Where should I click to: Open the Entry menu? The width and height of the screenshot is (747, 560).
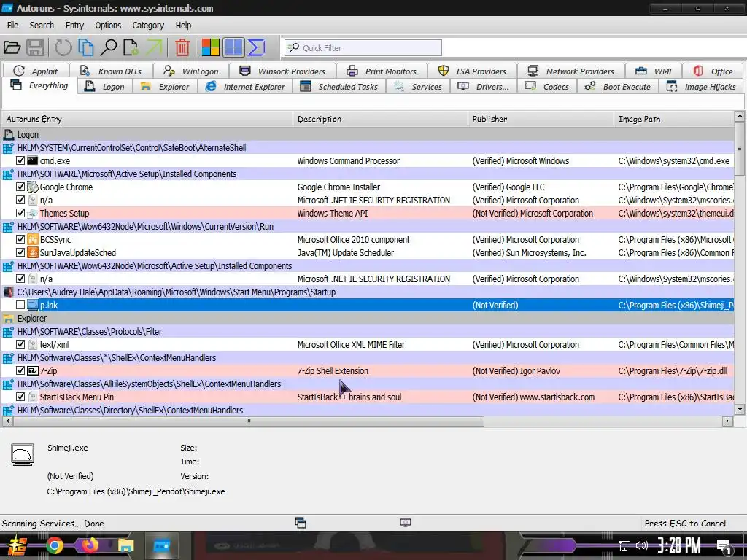click(x=74, y=26)
